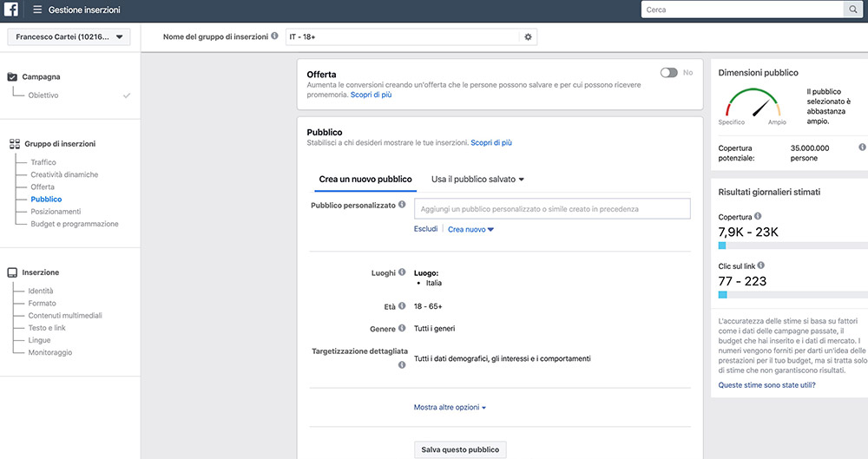The image size is (868, 459).
Task: Click the Copertura estimate progress bar
Action: 792,246
